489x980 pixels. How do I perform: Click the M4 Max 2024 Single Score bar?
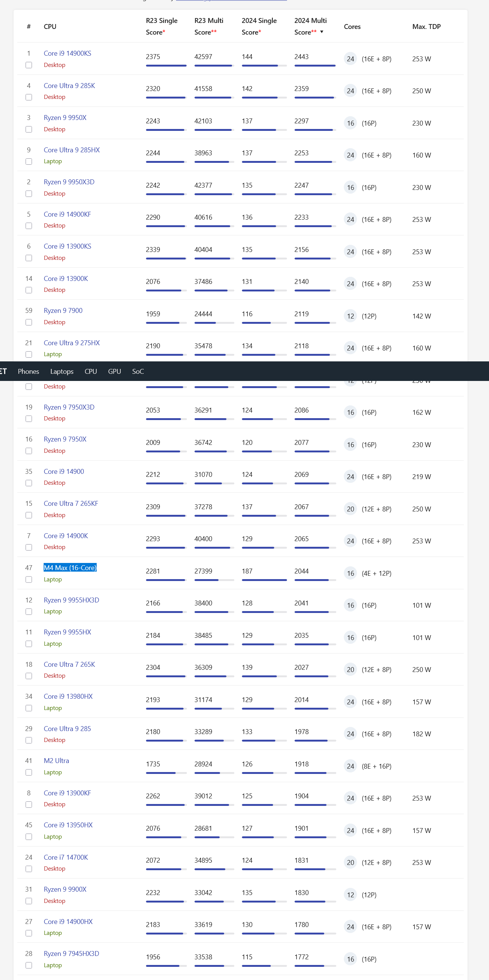click(x=264, y=580)
